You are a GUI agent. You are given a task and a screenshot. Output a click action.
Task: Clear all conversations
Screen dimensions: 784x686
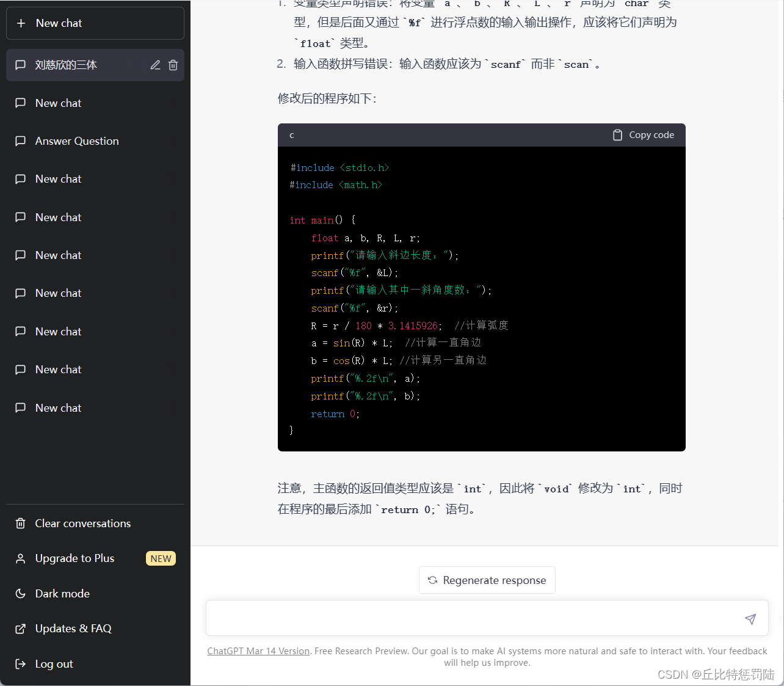click(95, 524)
